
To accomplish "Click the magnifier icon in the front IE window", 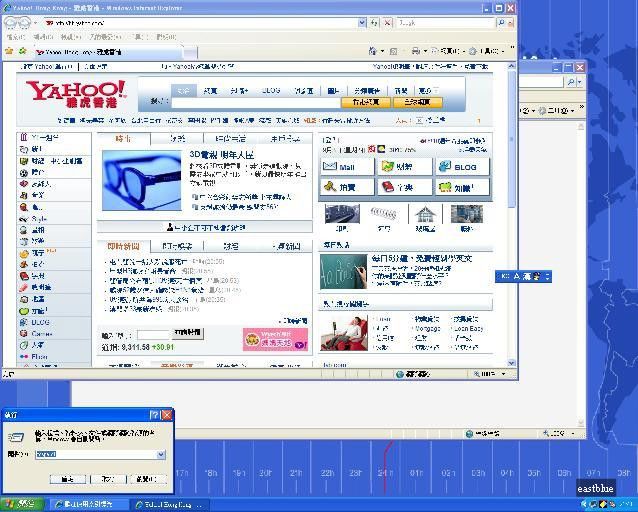I will click(501, 23).
